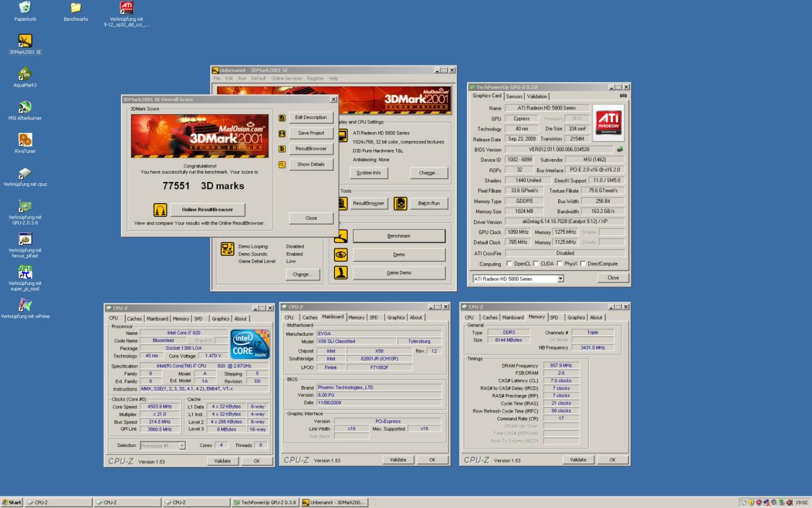Open the cpuz shortcut icon
812x508 pixels.
[25, 173]
